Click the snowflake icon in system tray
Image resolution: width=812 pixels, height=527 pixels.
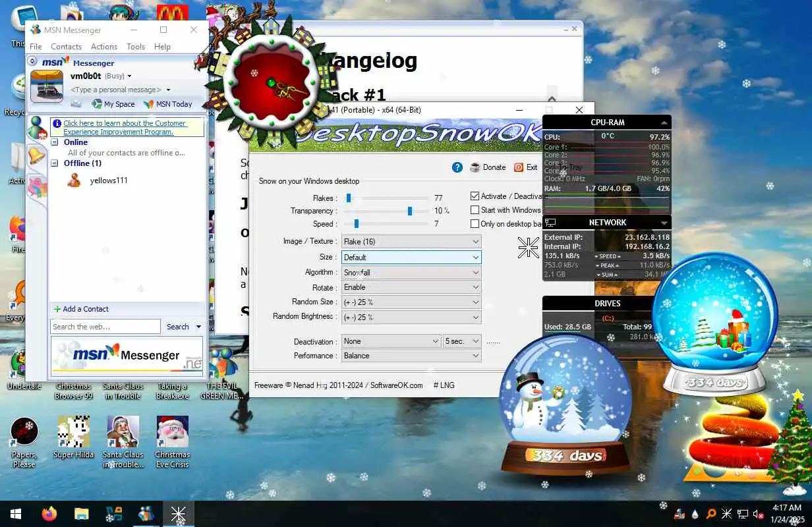(x=726, y=514)
